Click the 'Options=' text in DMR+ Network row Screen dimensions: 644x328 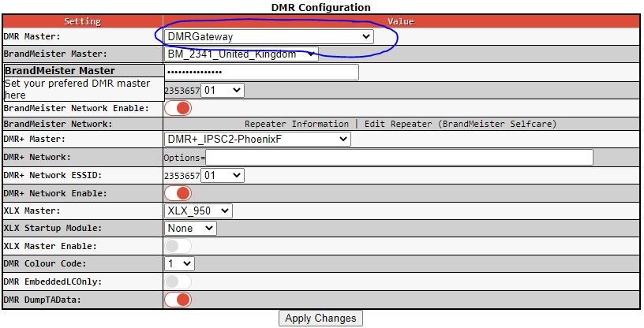click(x=185, y=158)
